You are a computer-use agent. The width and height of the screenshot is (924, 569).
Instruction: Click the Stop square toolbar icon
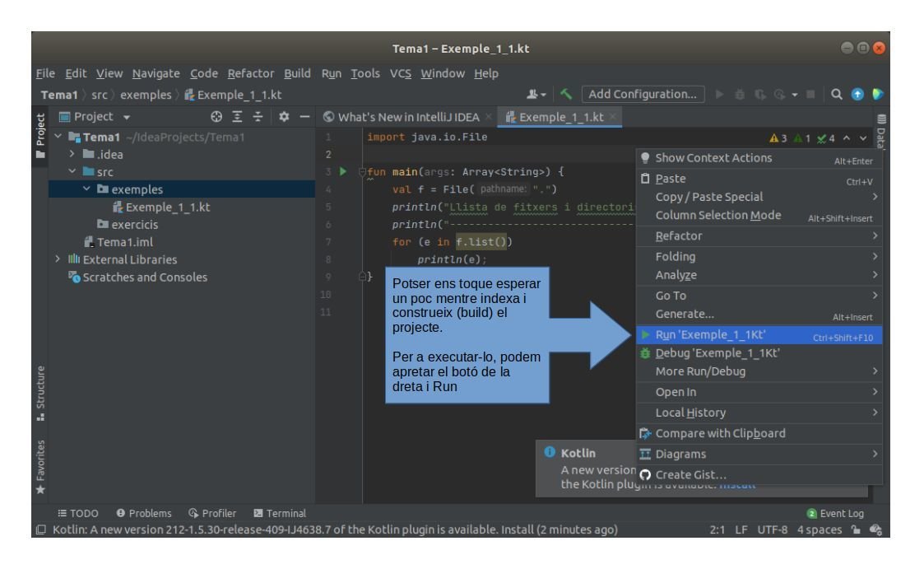(x=810, y=95)
